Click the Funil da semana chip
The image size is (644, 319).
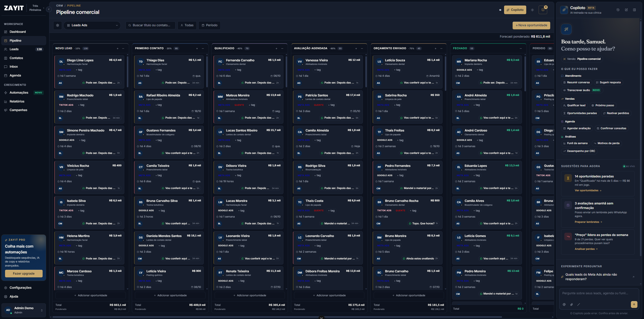(x=575, y=143)
